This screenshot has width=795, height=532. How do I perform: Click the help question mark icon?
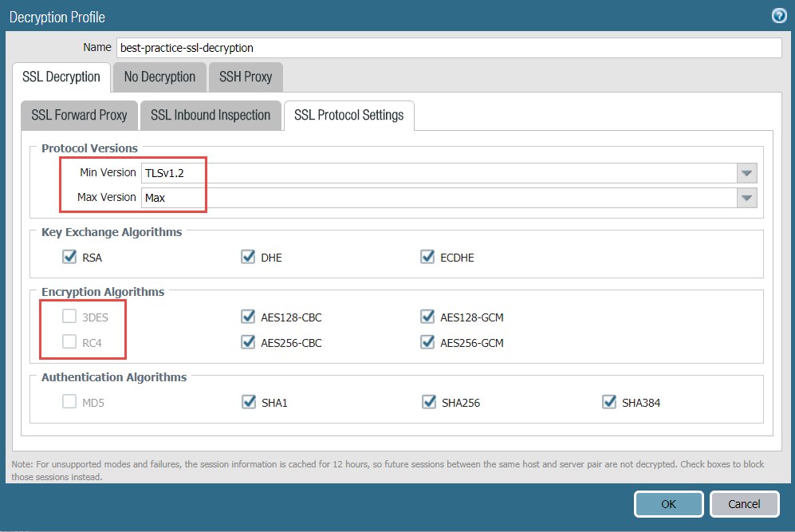coord(778,16)
